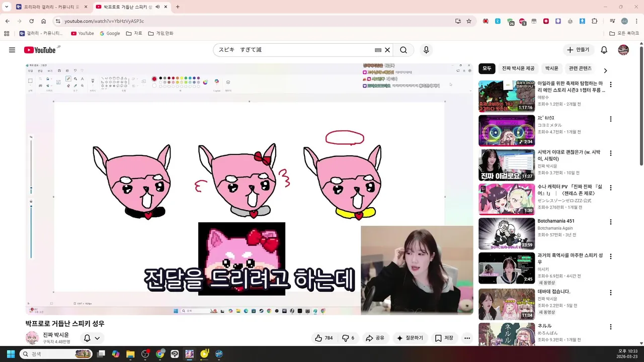Screen dimensions: 644x362
Task: Click Task View taskbar icon
Action: [101, 354]
